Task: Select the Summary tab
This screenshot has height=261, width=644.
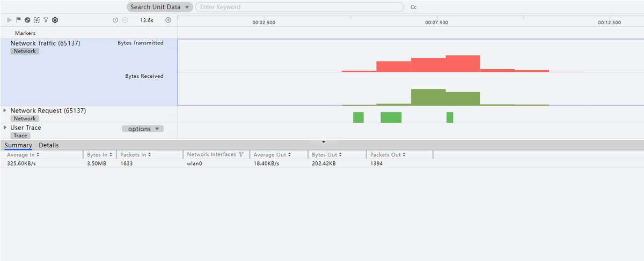Action: coord(18,145)
